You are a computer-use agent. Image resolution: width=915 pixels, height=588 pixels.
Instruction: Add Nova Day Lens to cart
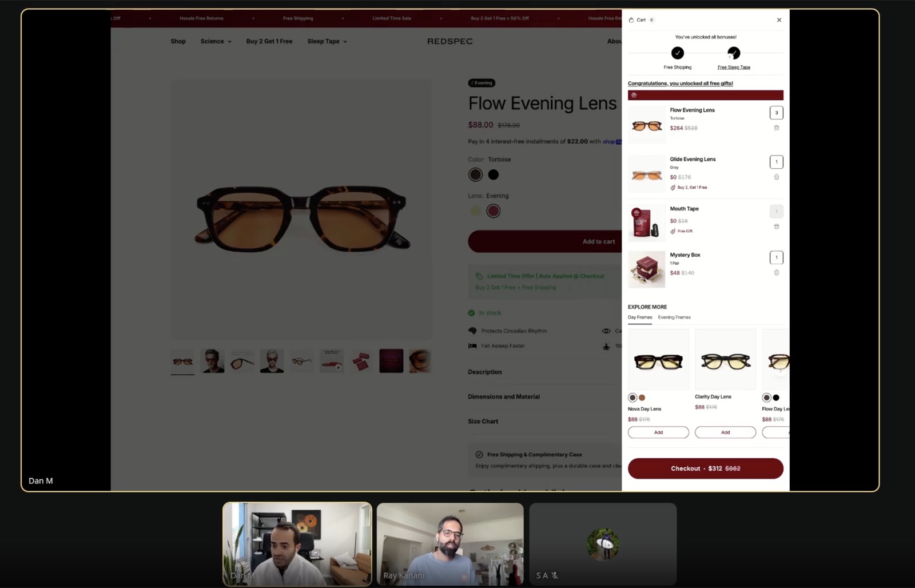(658, 432)
